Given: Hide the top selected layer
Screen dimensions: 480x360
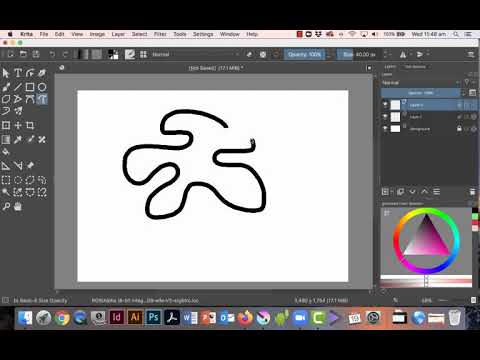Looking at the screenshot, I should click(385, 105).
